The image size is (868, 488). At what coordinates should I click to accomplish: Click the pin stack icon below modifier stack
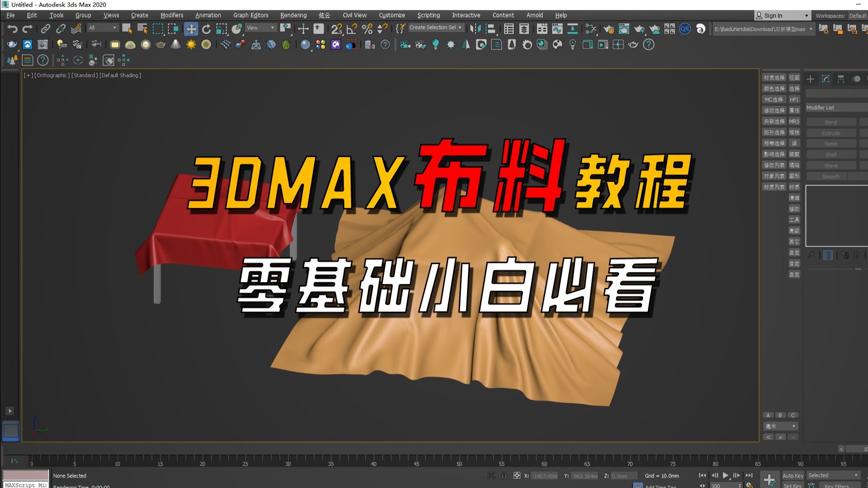tap(811, 255)
